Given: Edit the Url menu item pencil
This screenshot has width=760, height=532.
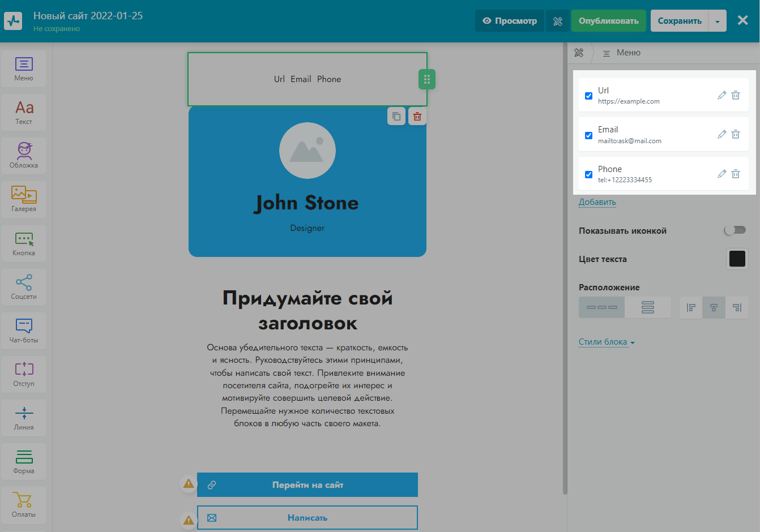Looking at the screenshot, I should pyautogui.click(x=721, y=95).
